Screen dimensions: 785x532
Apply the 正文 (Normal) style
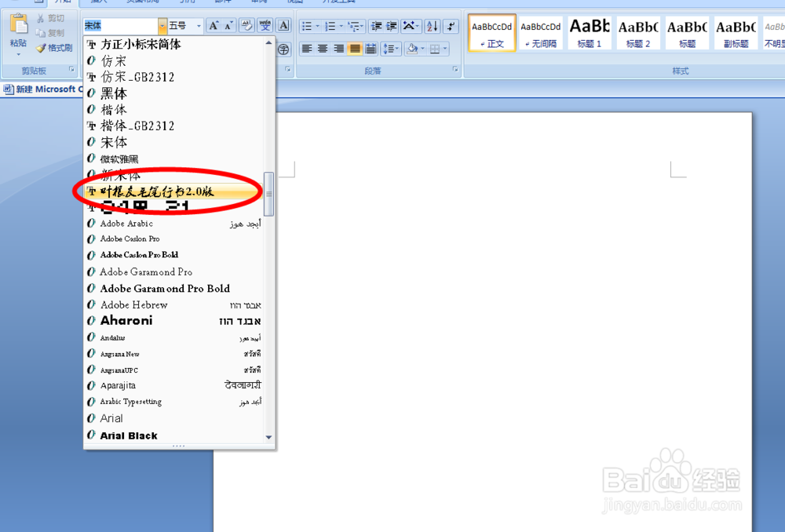point(491,32)
